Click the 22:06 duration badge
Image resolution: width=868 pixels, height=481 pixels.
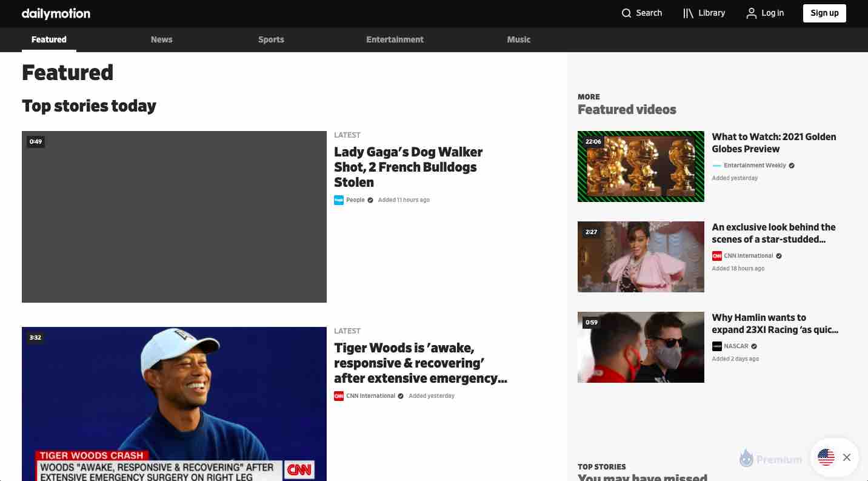(593, 142)
